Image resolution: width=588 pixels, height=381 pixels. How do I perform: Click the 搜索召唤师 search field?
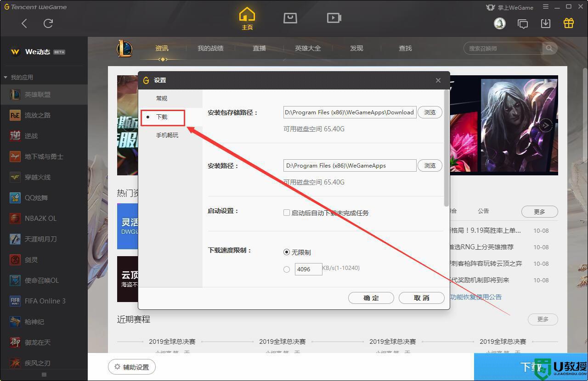pos(503,48)
